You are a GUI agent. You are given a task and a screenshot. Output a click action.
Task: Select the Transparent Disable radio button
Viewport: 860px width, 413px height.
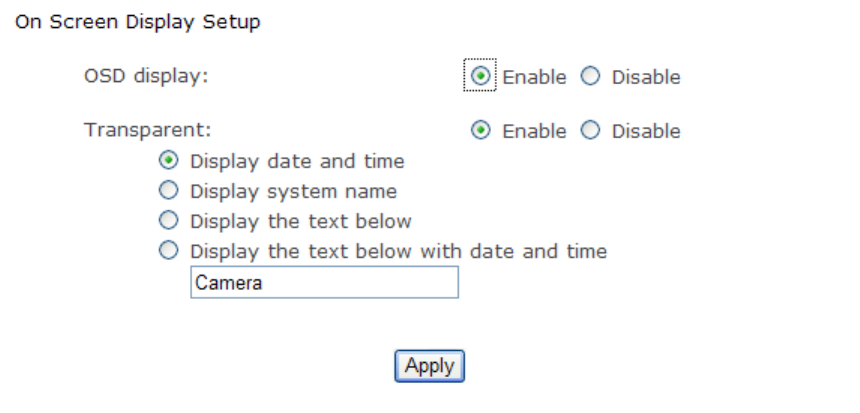tap(590, 131)
